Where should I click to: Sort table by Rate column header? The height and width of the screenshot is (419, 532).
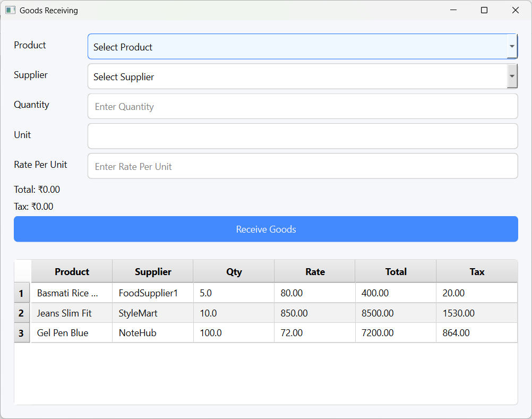click(315, 271)
